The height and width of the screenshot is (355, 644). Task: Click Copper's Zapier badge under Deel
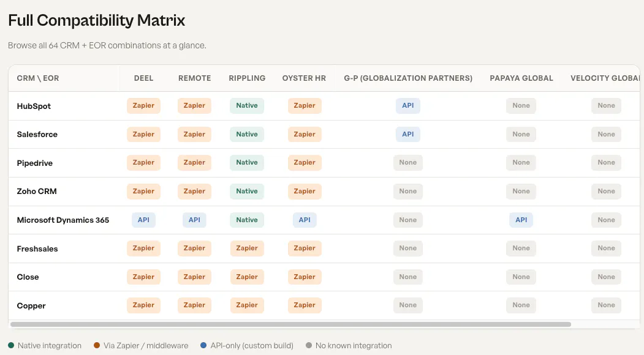pyautogui.click(x=143, y=305)
